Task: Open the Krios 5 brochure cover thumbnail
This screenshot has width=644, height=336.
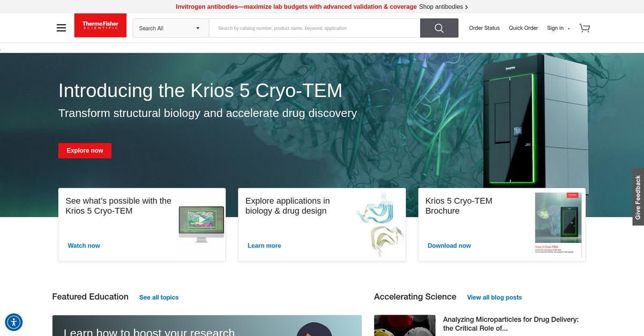Action: tap(558, 224)
